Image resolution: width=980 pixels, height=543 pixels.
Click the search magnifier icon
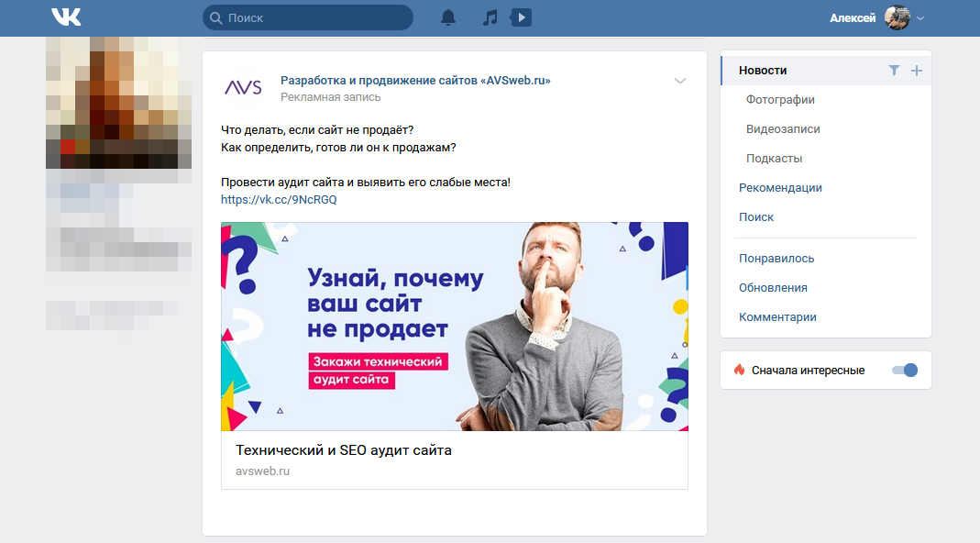coord(216,18)
